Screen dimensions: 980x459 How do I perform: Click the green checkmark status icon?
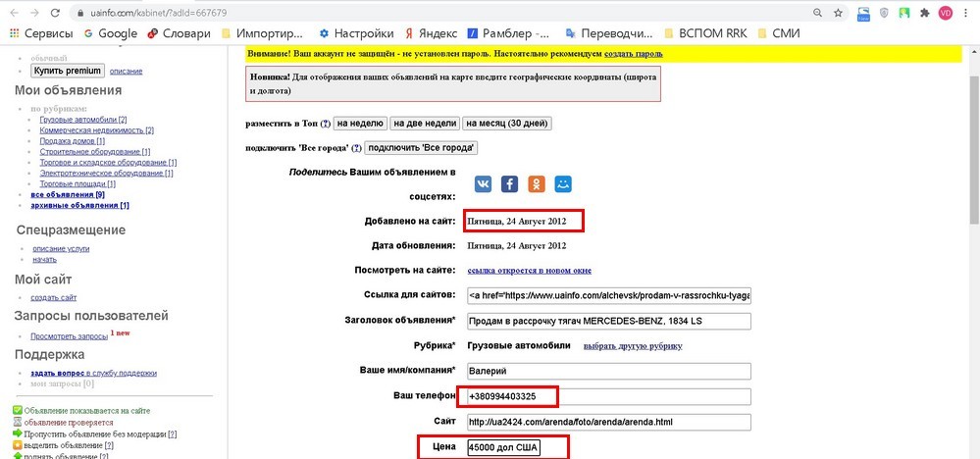(18, 410)
